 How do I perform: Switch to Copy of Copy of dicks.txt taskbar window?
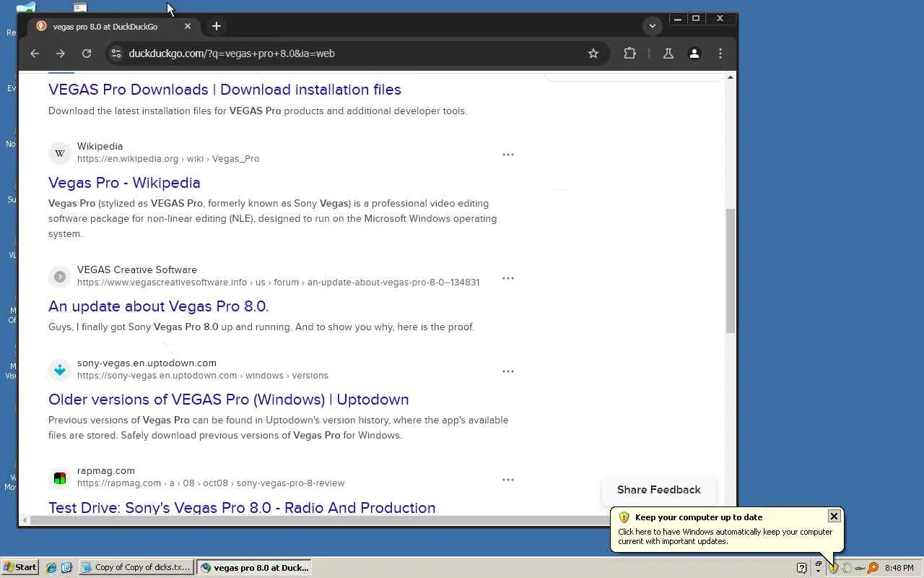tap(136, 568)
